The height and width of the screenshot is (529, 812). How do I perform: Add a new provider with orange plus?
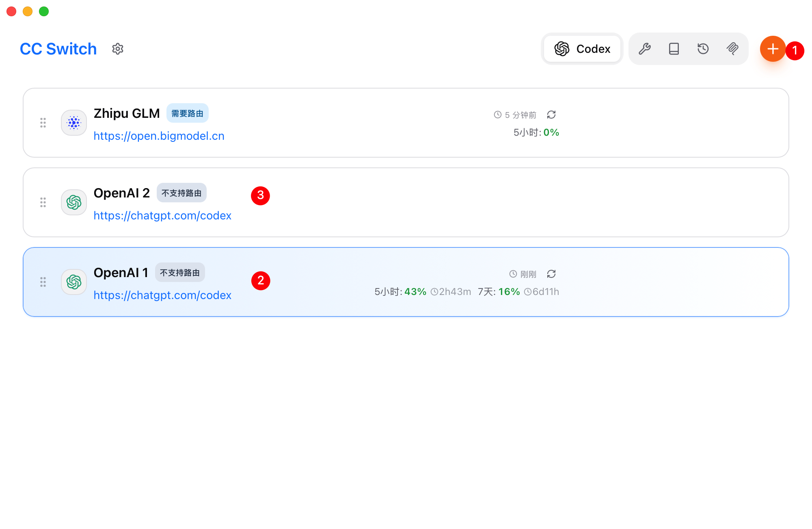point(773,49)
